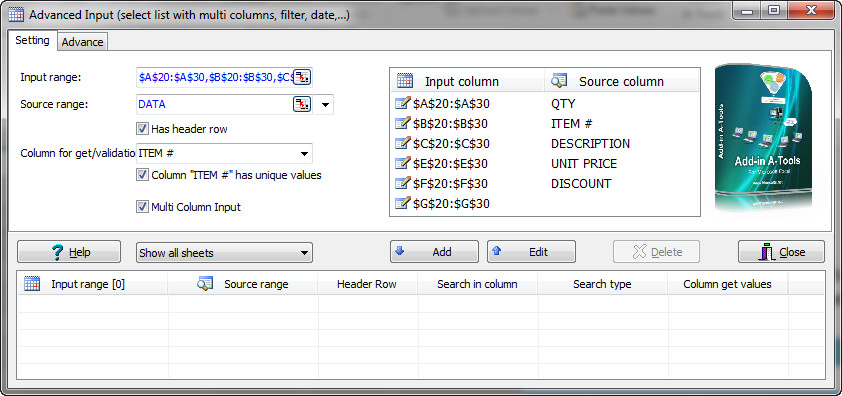842x396 pixels.
Task: Click the Delete button
Action: point(657,252)
